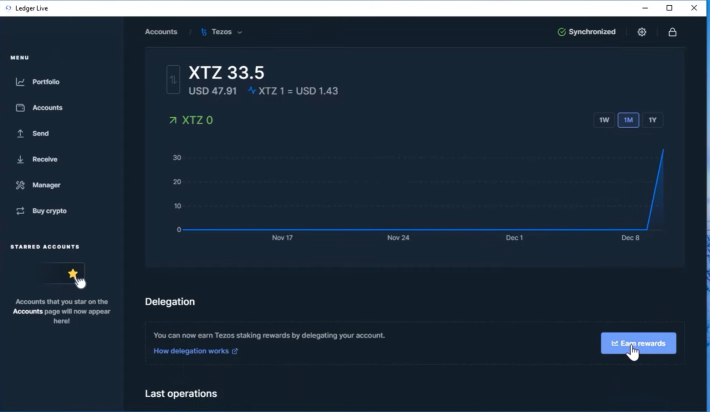Click the bold Accounts word in starred hint
The width and height of the screenshot is (710, 412).
tap(28, 311)
